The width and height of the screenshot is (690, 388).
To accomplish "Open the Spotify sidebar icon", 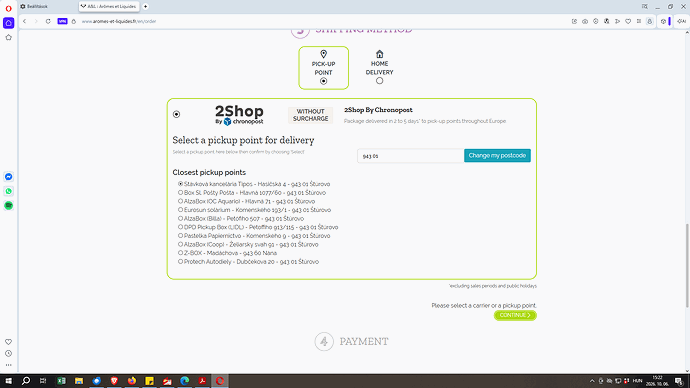I will (8, 205).
